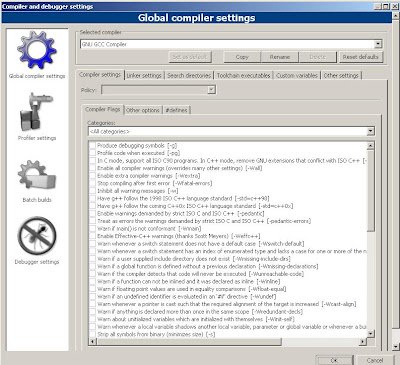The height and width of the screenshot is (365, 400).
Task: Click the Set as default button
Action: (x=190, y=57)
